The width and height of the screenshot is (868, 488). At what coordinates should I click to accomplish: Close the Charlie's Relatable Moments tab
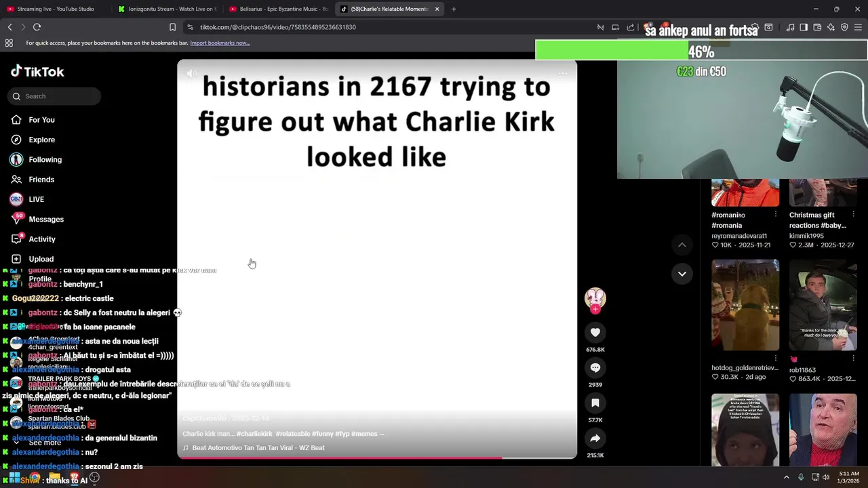point(437,9)
